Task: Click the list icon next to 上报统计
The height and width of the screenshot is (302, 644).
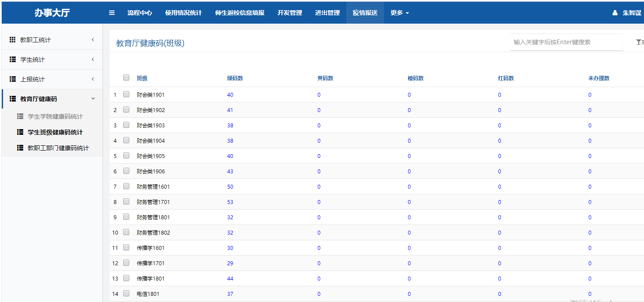Action: 13,79
